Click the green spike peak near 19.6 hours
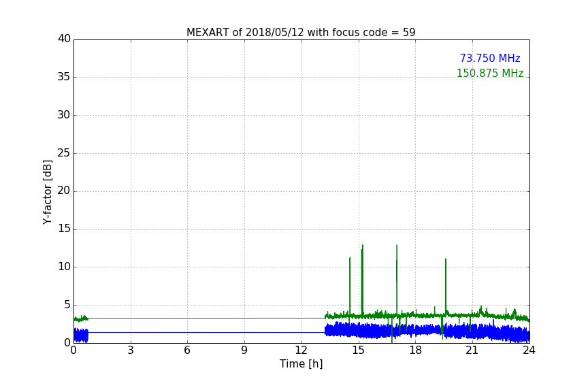 click(446, 259)
